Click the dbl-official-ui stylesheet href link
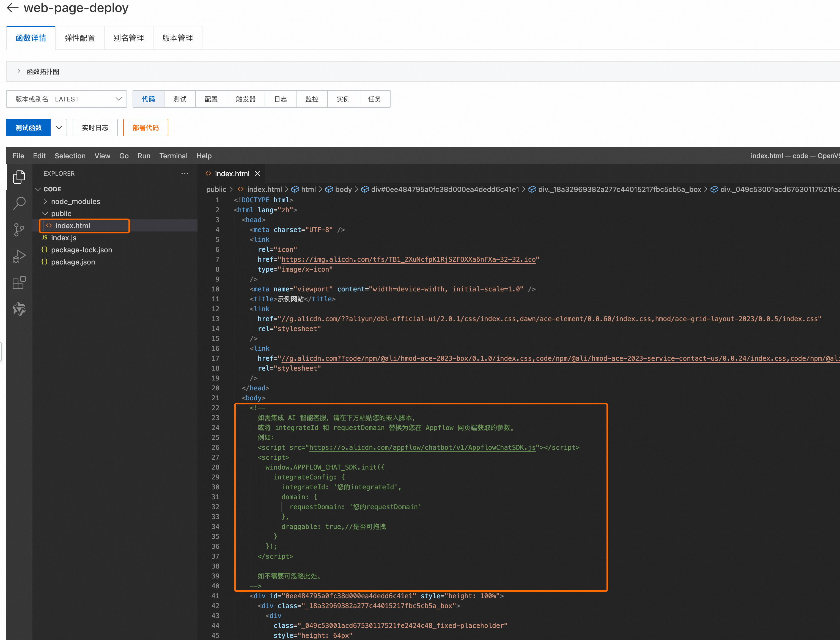 (x=549, y=319)
